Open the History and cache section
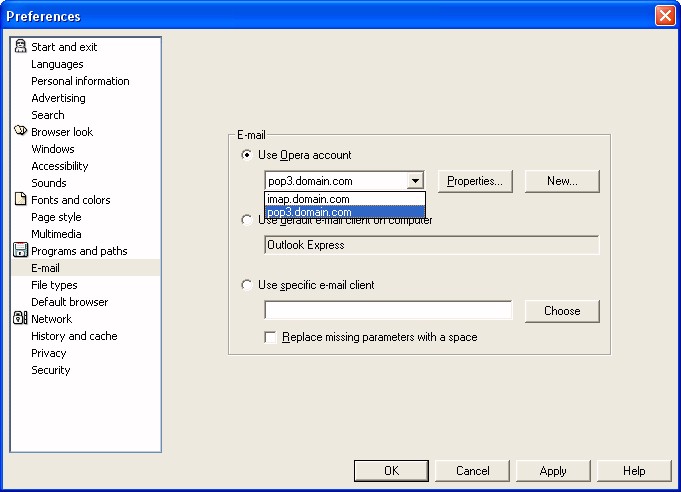Image resolution: width=681 pixels, height=492 pixels. 74,336
